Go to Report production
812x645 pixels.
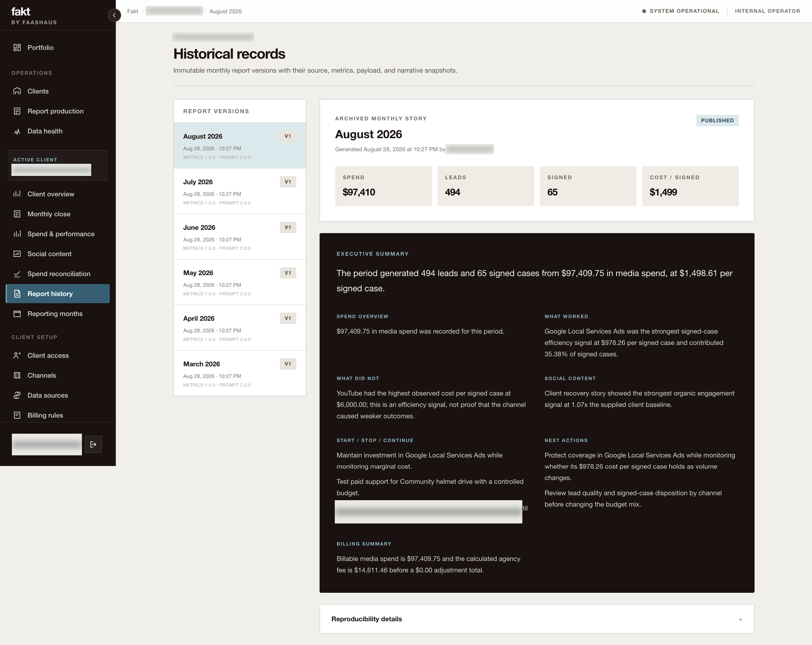(x=58, y=111)
